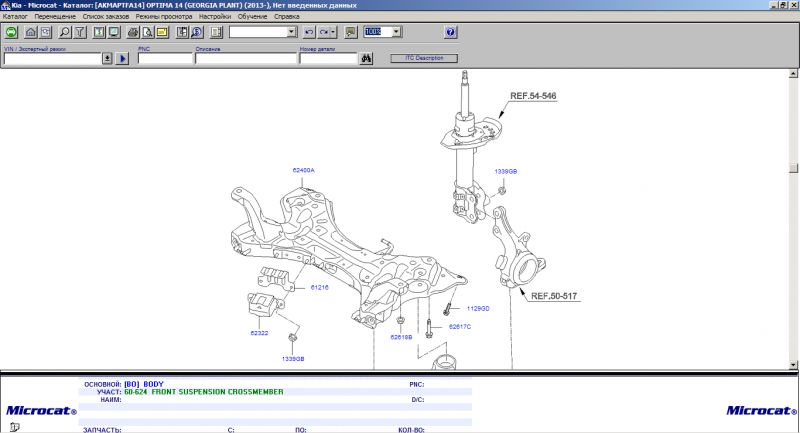The width and height of the screenshot is (800, 433).
Task: Click the split panel layout icon
Action: [x=216, y=32]
